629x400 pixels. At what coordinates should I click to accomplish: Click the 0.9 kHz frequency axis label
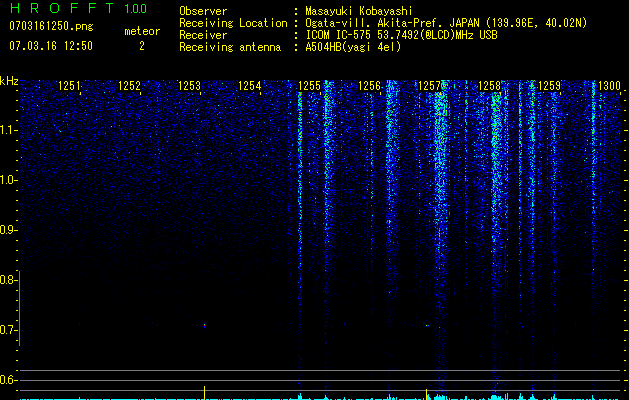click(8, 230)
